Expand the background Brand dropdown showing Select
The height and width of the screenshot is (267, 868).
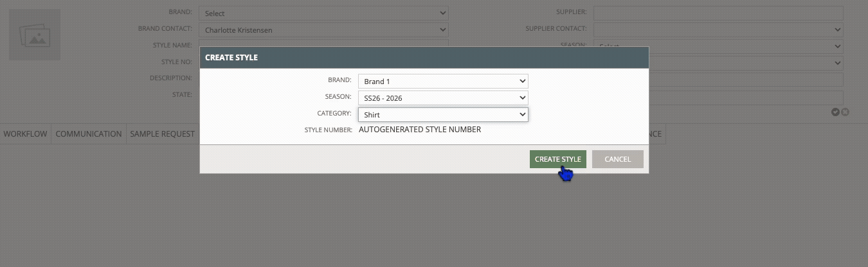323,13
